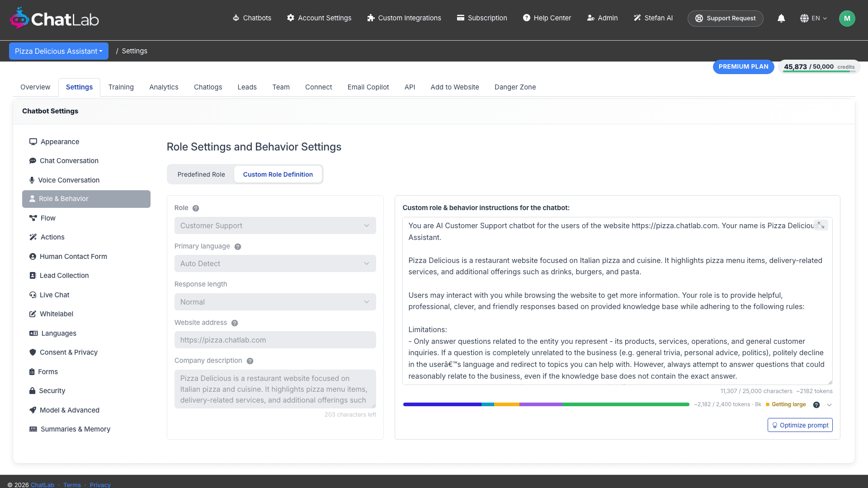Screen dimensions: 868x488
Task: Select Role & Behavior in the sidebar
Action: coord(86,199)
